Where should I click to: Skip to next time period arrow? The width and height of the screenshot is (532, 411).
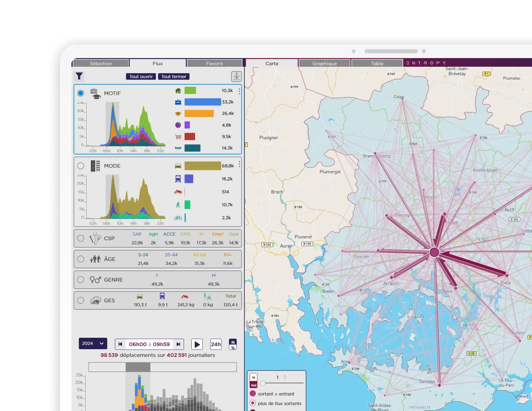[178, 344]
